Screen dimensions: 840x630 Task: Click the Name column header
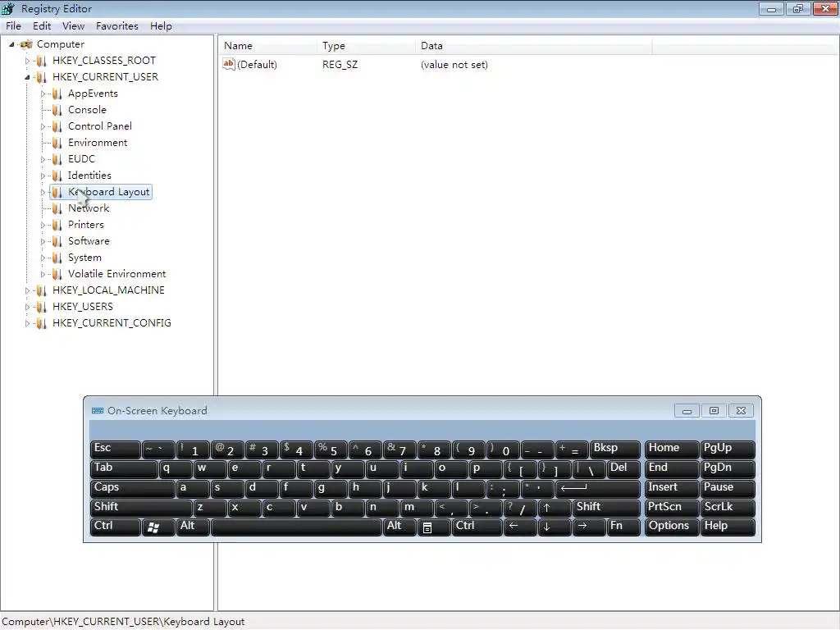(267, 46)
